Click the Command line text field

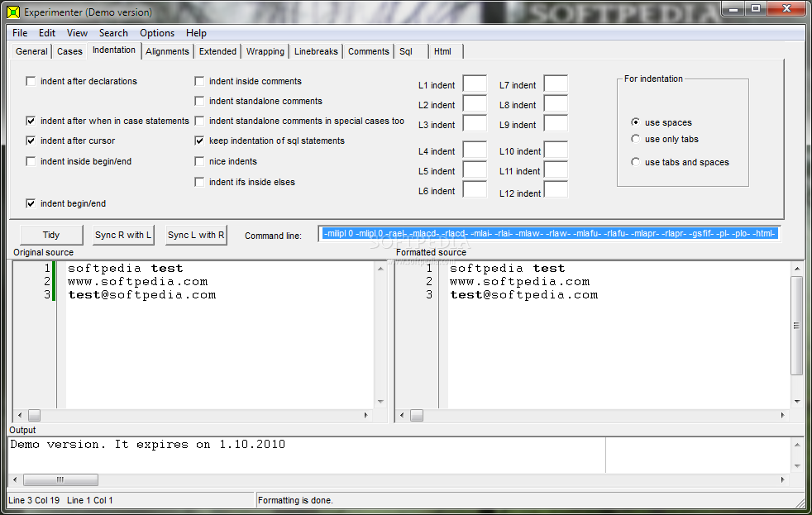[549, 234]
